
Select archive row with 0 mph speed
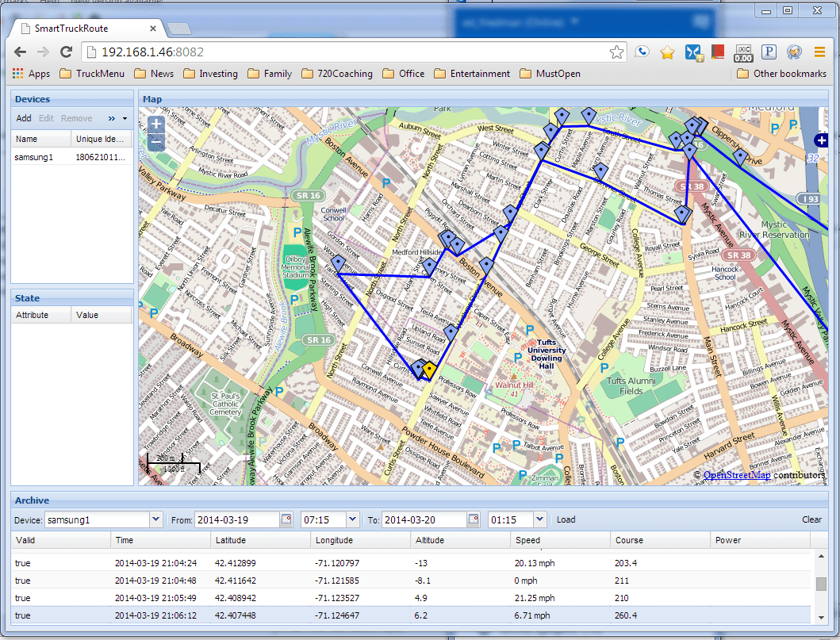pyautogui.click(x=411, y=581)
